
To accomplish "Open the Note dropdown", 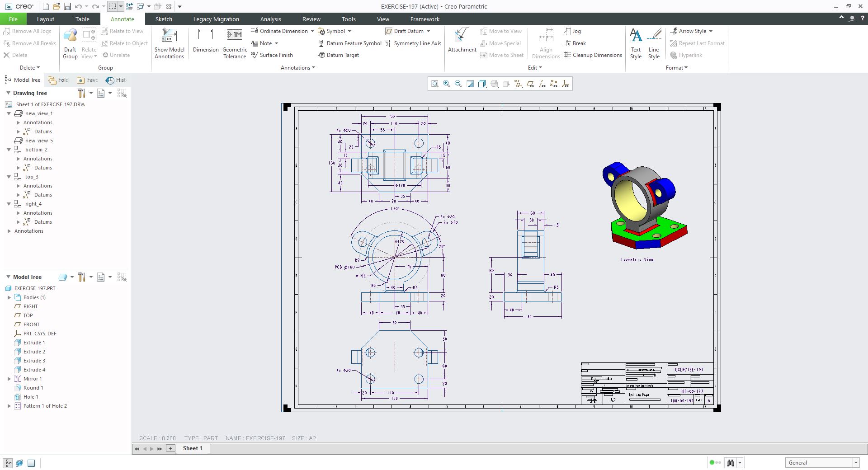I will click(276, 43).
